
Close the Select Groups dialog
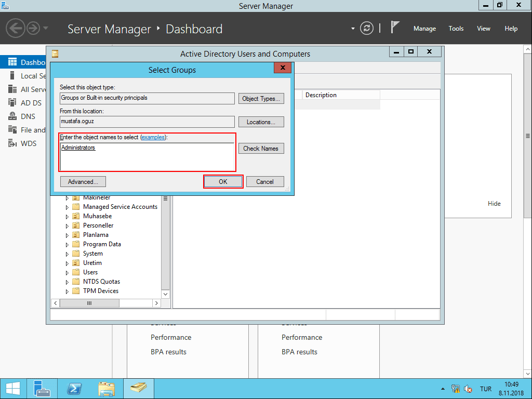[x=283, y=68]
